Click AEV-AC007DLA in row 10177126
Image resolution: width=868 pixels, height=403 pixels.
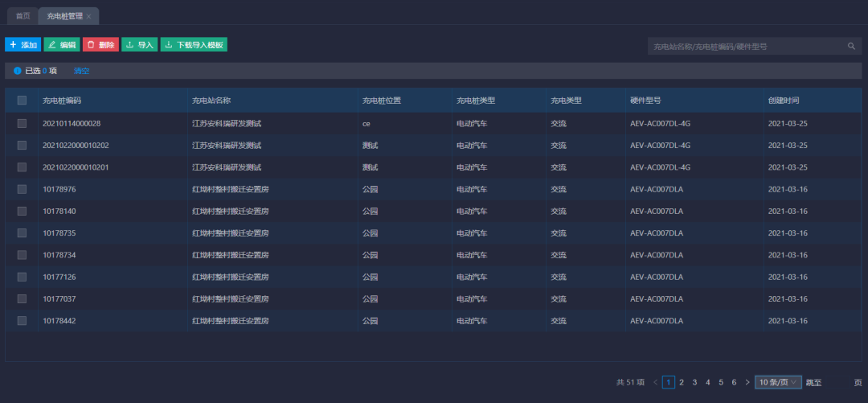tap(657, 277)
